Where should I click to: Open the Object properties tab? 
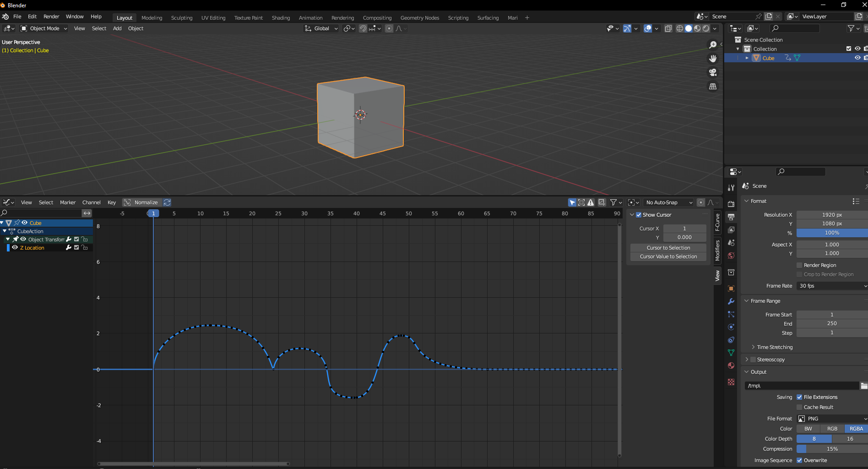(x=731, y=289)
